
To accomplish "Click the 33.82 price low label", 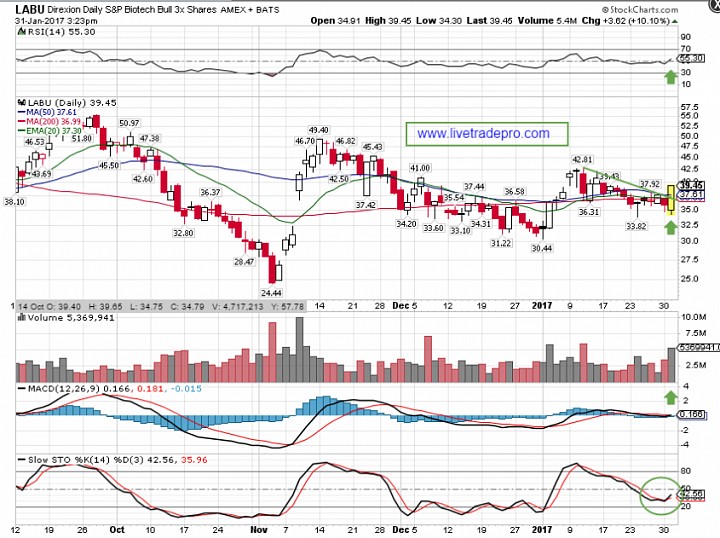I will click(x=636, y=226).
